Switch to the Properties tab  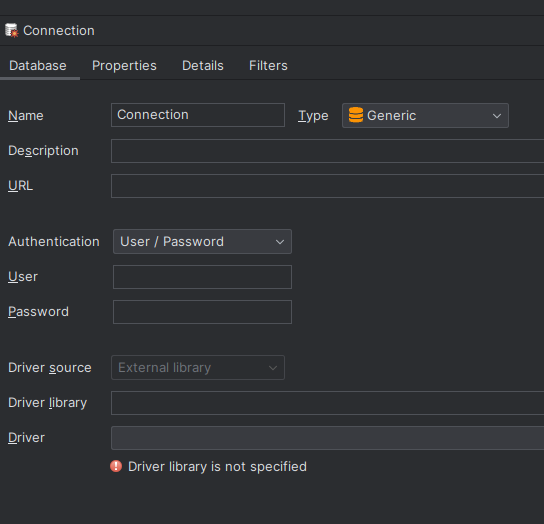(124, 66)
